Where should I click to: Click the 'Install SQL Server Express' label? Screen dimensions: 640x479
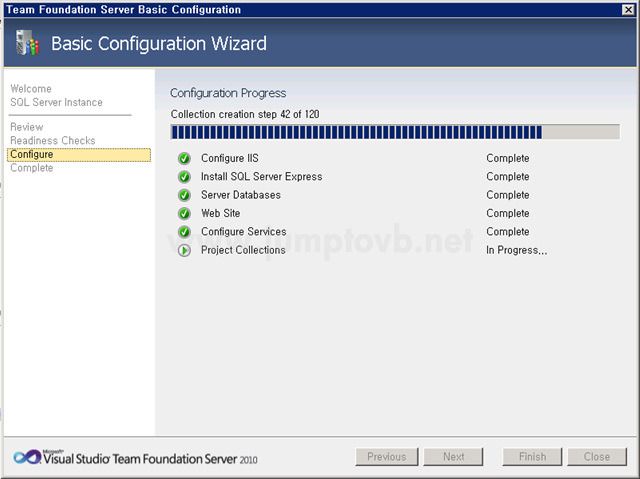tap(262, 177)
